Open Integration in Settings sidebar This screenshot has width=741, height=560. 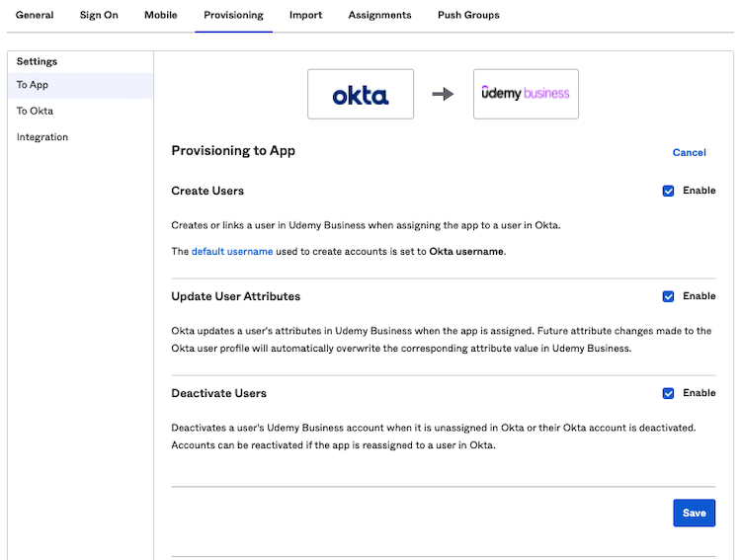(42, 137)
